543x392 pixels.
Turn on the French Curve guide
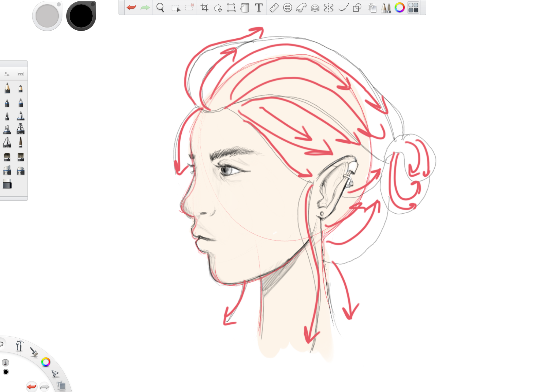301,7
